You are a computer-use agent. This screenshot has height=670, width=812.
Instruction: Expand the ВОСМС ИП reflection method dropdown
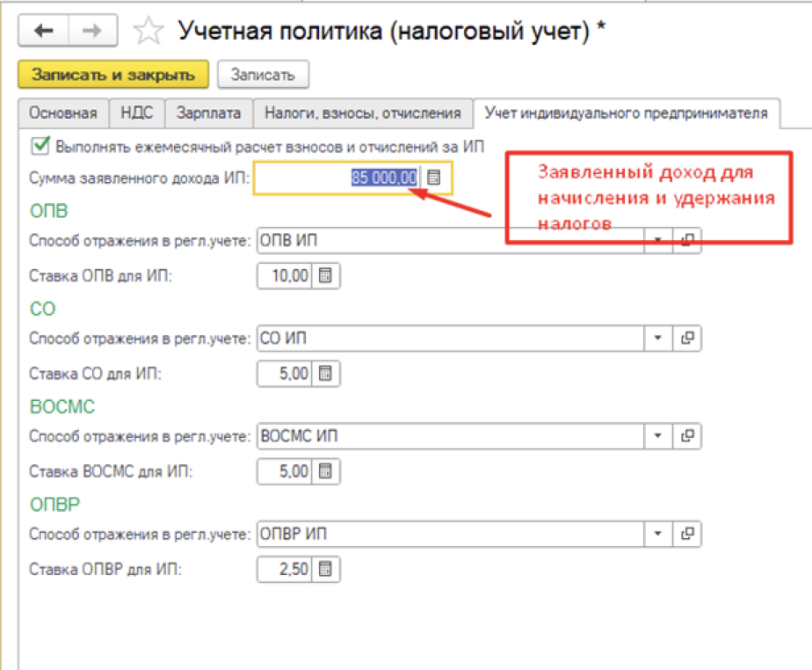click(657, 435)
